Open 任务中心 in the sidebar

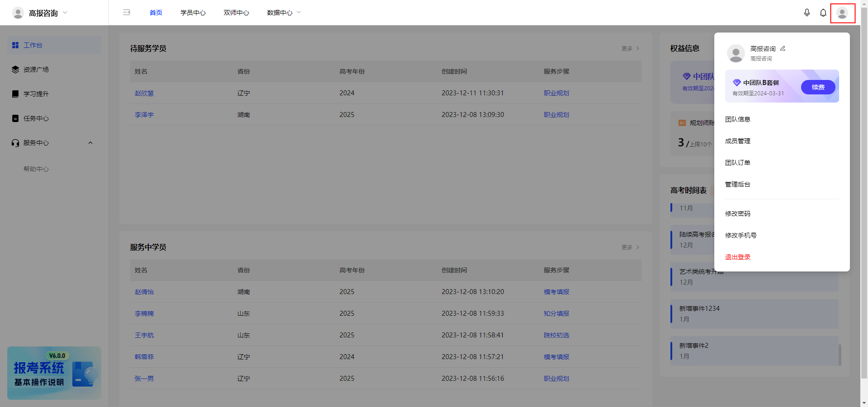pos(36,118)
